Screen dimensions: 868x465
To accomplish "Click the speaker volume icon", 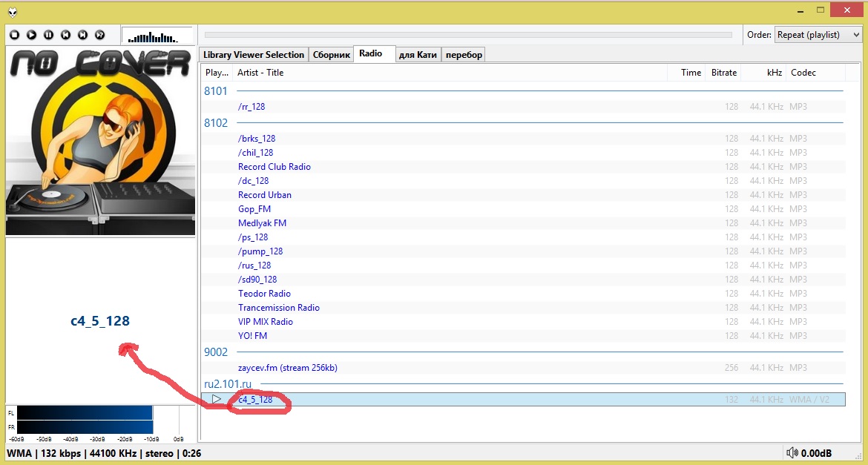I will click(x=792, y=453).
